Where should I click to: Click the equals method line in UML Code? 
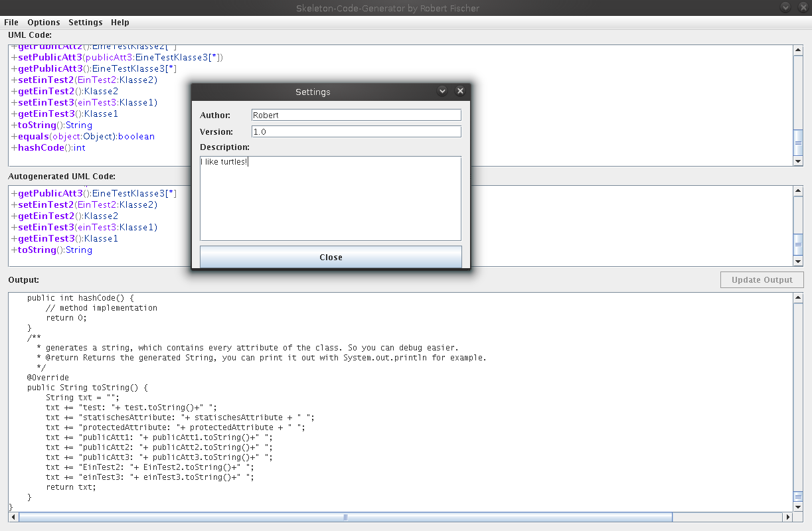[86, 137]
